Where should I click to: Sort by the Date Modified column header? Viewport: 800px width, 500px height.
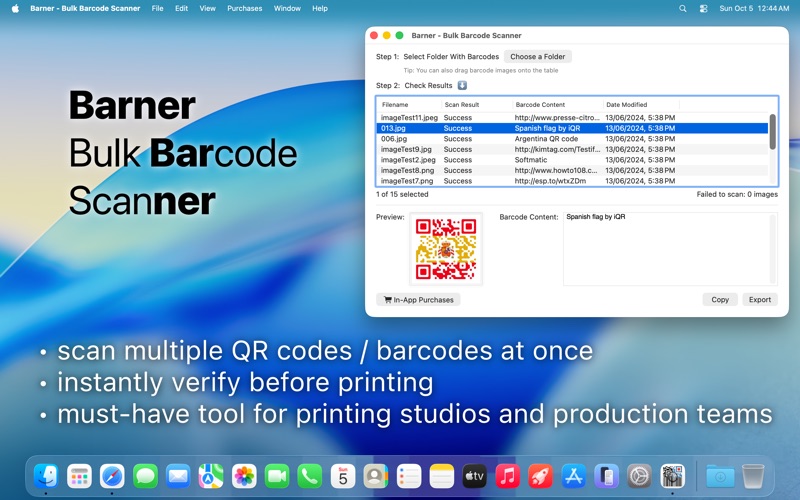[x=641, y=105]
